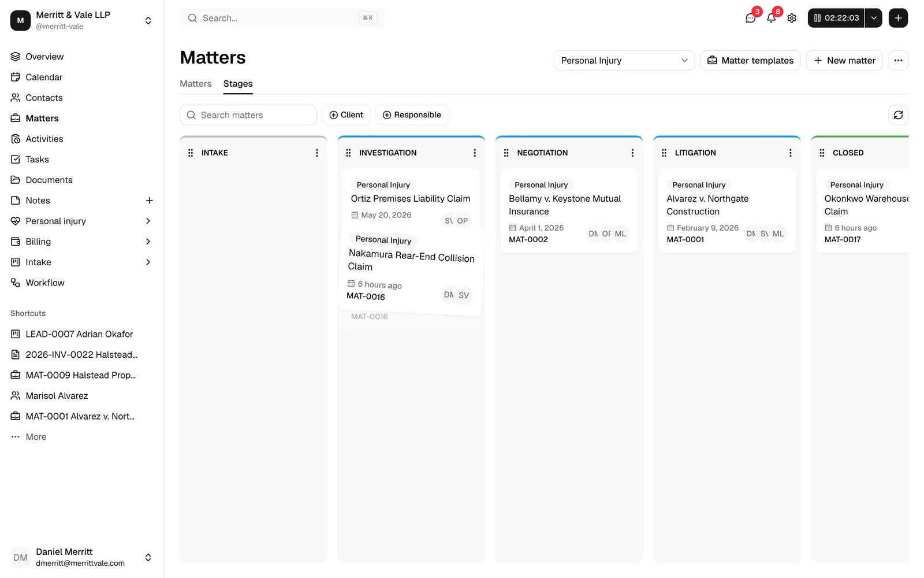Open the Personal Injury practice area dropdown

tap(624, 61)
